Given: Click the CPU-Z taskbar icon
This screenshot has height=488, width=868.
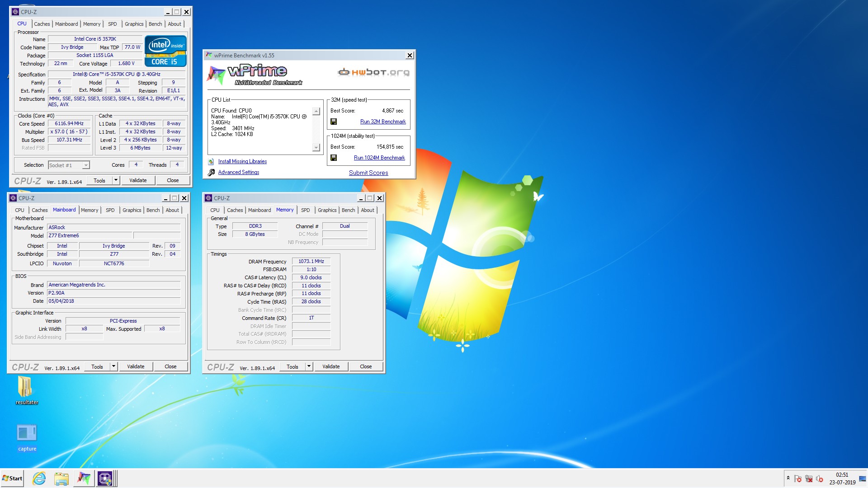Looking at the screenshot, I should 105,478.
